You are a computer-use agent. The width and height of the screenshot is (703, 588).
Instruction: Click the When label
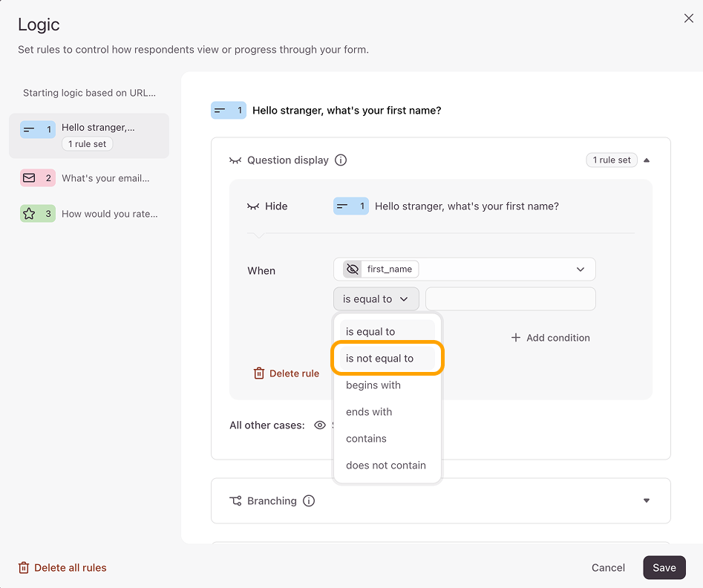point(261,271)
